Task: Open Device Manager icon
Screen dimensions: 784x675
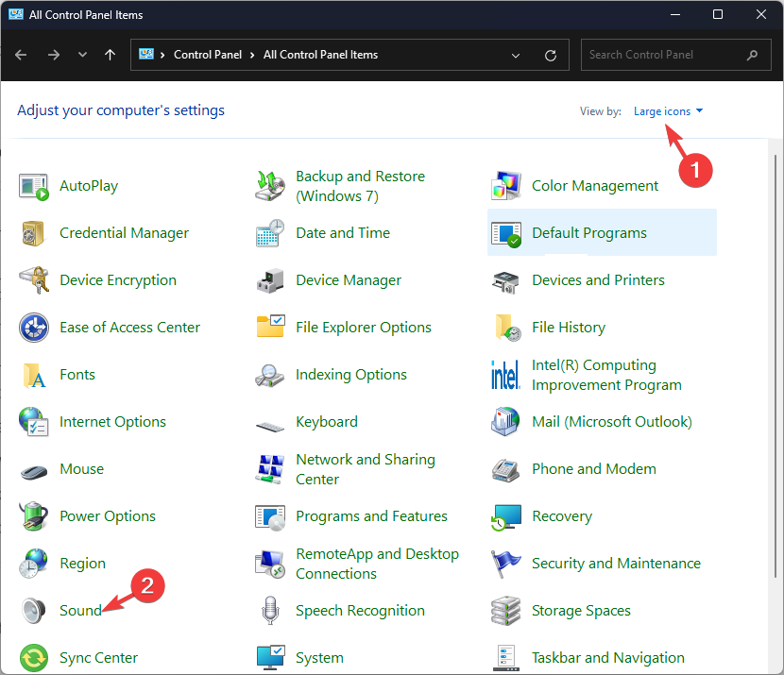Action: (270, 280)
